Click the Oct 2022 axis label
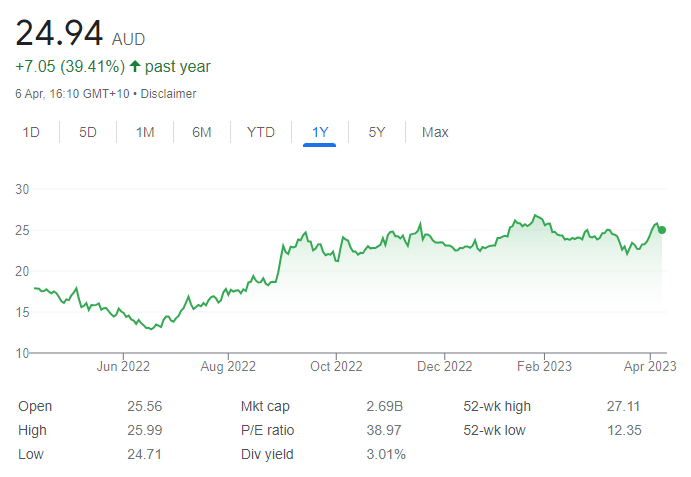Screen dimensions: 691x477 [x=336, y=366]
